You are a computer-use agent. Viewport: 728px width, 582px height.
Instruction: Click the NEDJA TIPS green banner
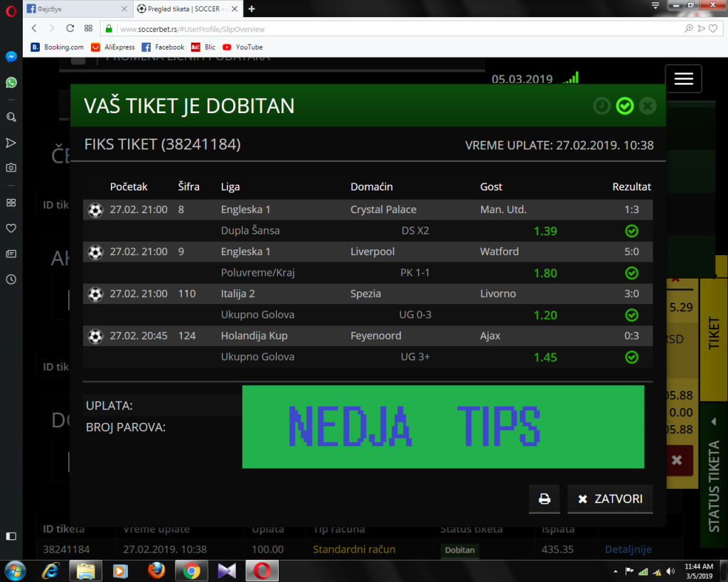(x=443, y=426)
